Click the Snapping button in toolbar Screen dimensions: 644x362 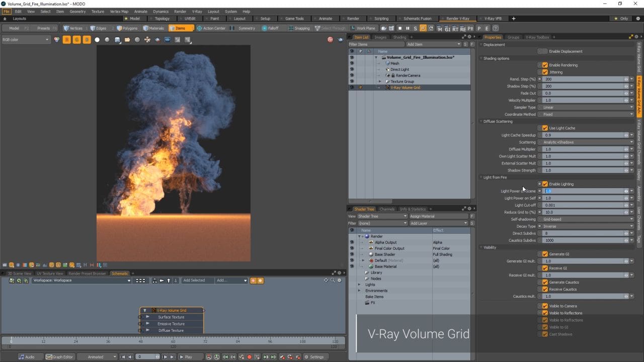point(299,28)
